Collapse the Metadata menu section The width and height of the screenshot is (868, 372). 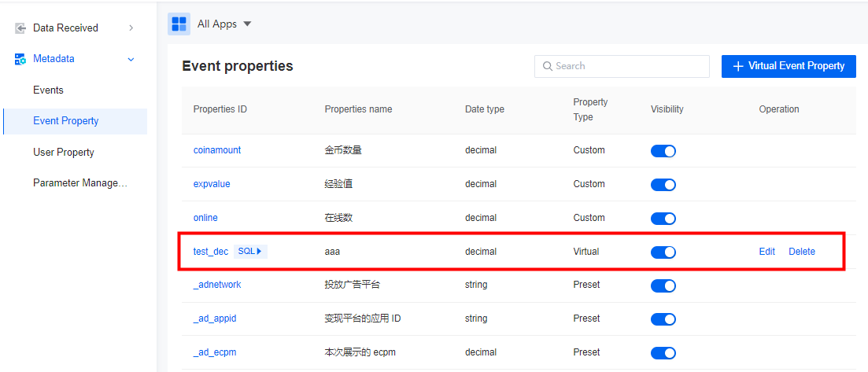[x=131, y=59]
